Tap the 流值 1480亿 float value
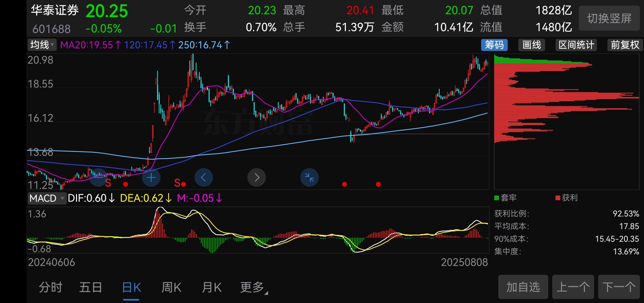Viewport: 644px width, 303px height. 554,27
